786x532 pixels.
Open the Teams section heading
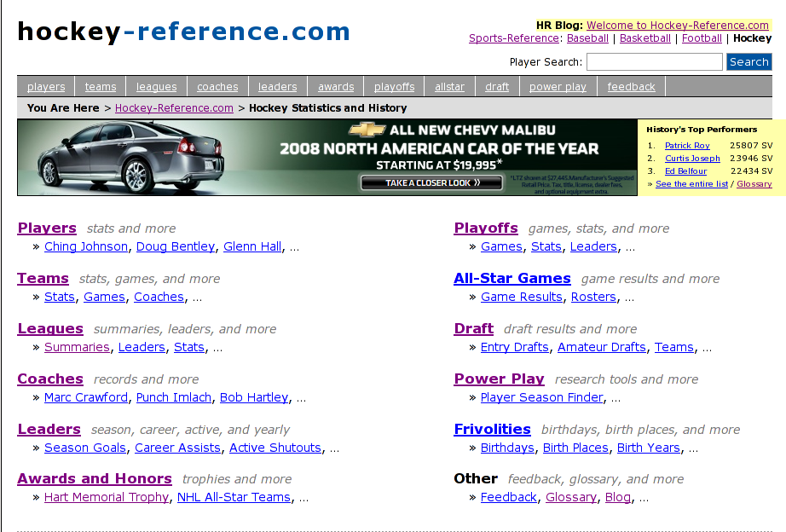pos(43,278)
